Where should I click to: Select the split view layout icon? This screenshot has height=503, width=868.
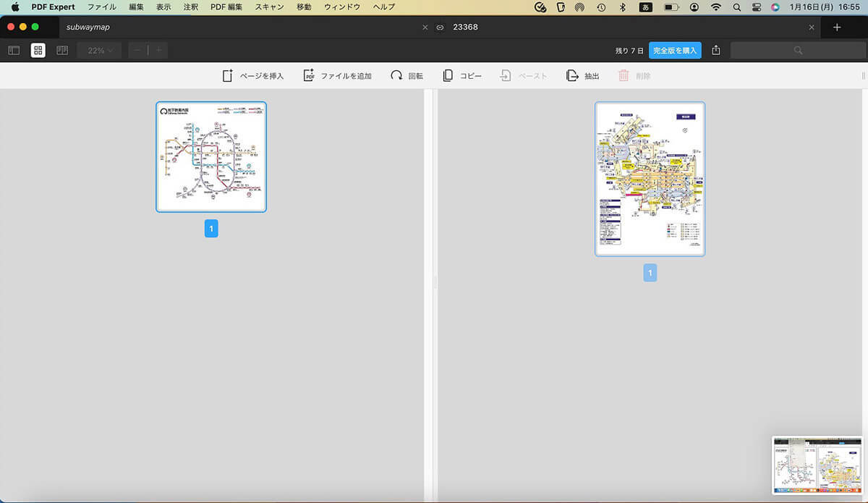(x=62, y=51)
